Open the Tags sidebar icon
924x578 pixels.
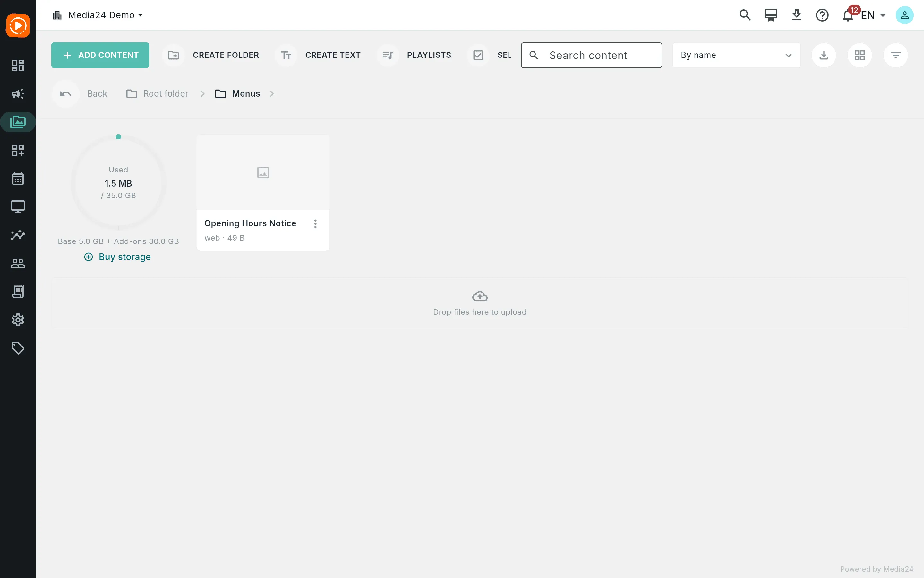18,348
